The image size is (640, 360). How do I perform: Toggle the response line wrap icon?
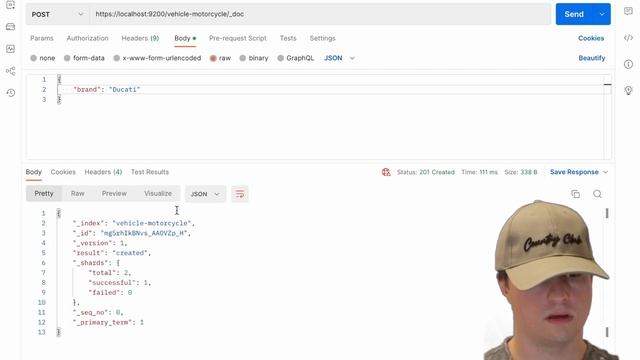[240, 194]
